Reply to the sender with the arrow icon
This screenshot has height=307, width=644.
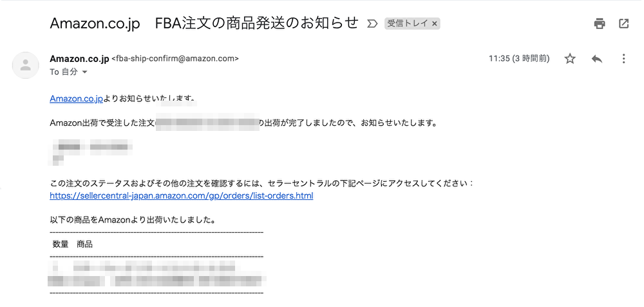(x=597, y=59)
